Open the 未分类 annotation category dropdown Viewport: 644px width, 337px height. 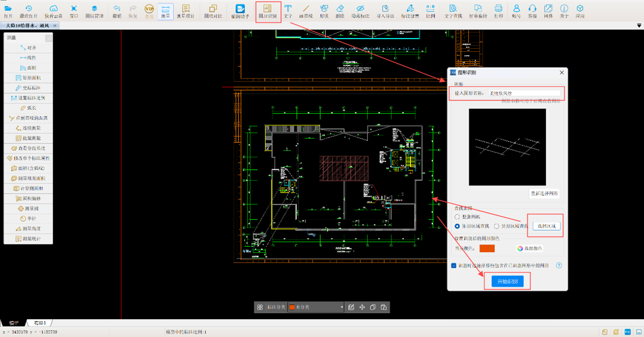316,307
